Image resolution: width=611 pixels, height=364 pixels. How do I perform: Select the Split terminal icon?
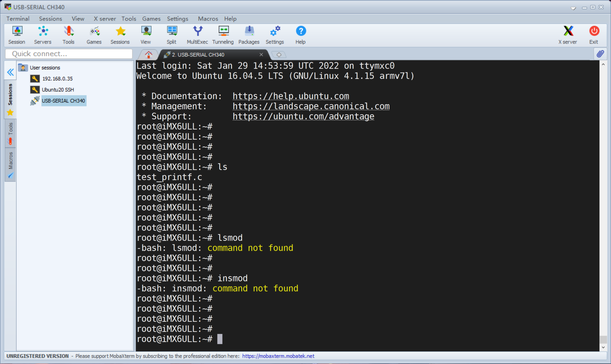point(172,35)
